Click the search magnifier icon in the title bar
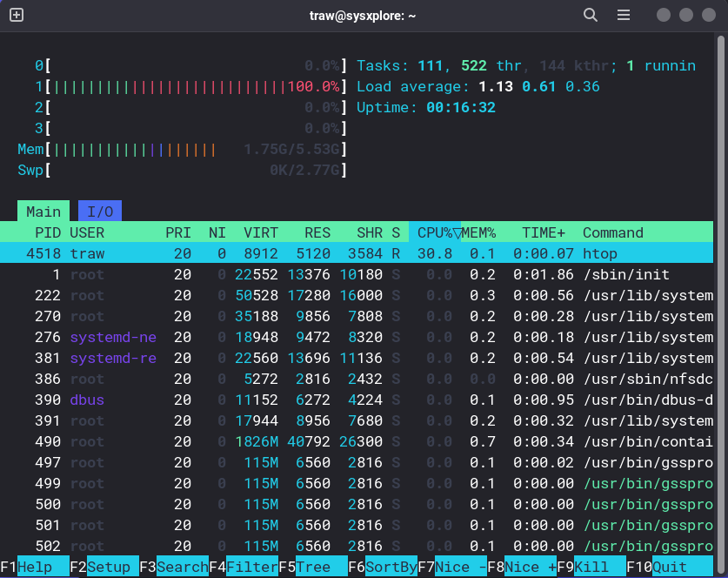Image resolution: width=728 pixels, height=578 pixels. [590, 15]
